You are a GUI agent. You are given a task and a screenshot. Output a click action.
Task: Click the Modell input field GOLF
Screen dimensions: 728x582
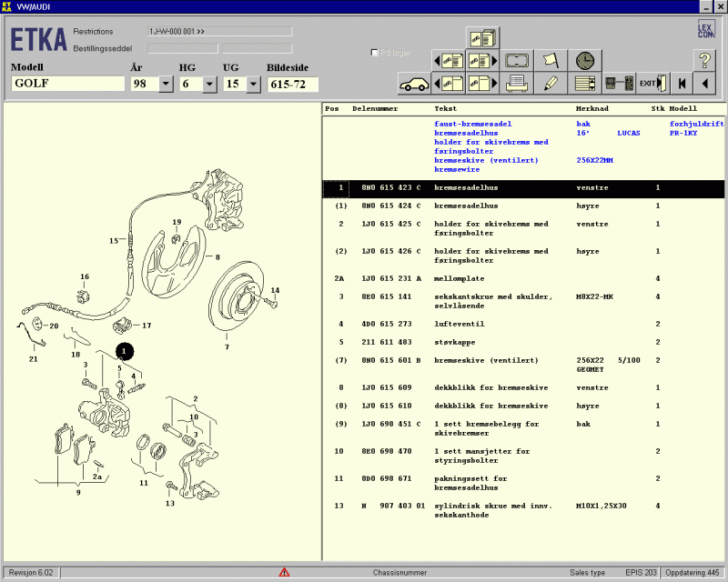68,84
